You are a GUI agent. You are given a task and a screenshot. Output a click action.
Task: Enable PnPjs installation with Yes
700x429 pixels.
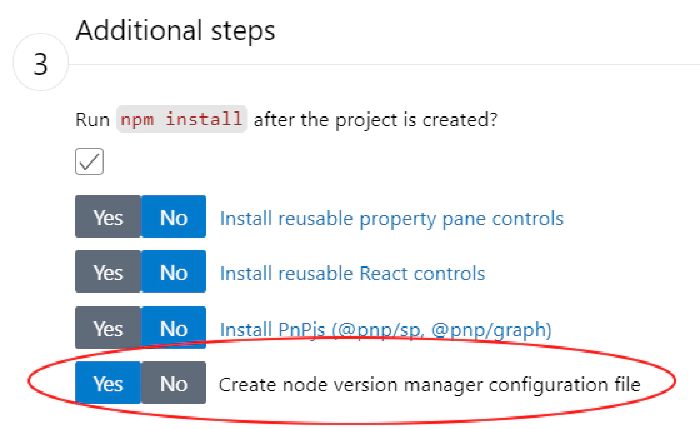pyautogui.click(x=108, y=328)
